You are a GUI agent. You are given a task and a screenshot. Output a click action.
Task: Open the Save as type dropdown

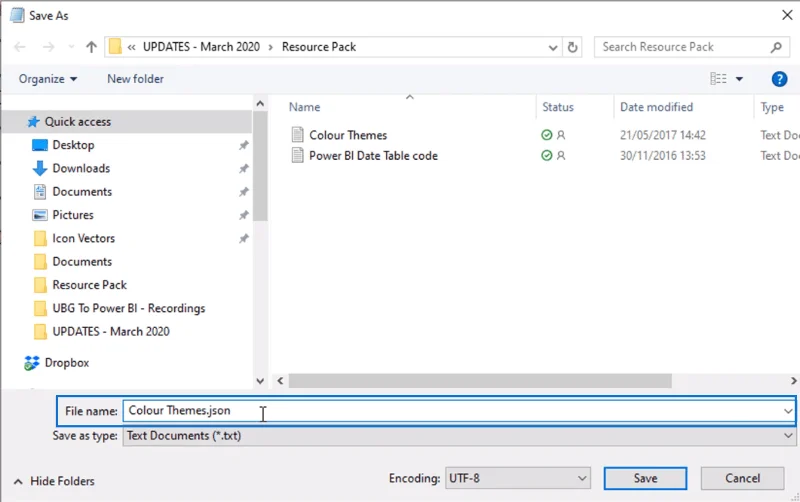click(x=459, y=436)
